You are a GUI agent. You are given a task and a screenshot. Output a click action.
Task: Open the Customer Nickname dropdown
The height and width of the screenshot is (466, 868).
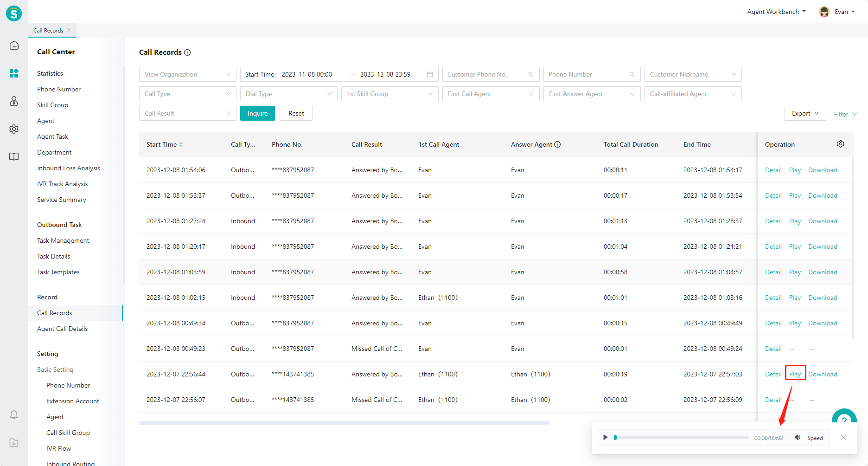pyautogui.click(x=693, y=74)
